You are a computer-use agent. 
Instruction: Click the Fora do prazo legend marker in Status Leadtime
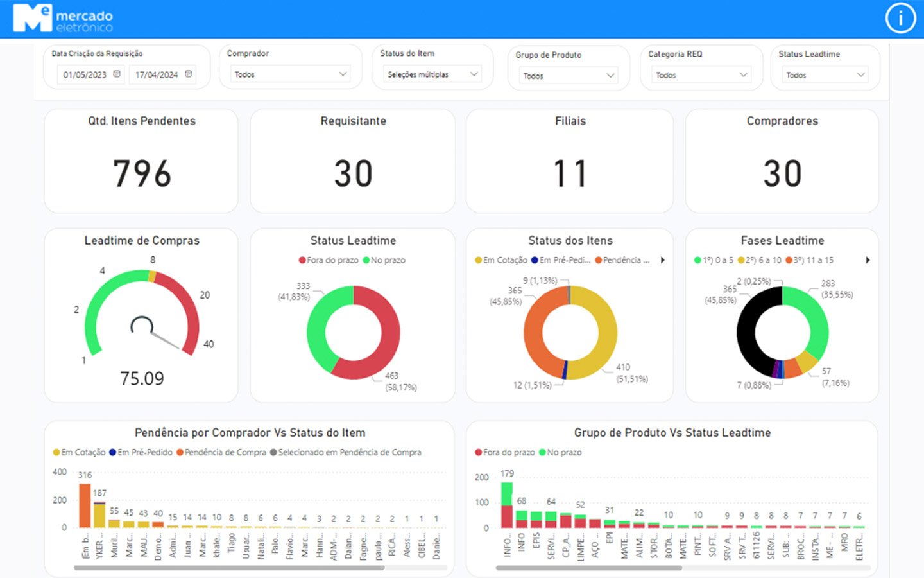(302, 260)
